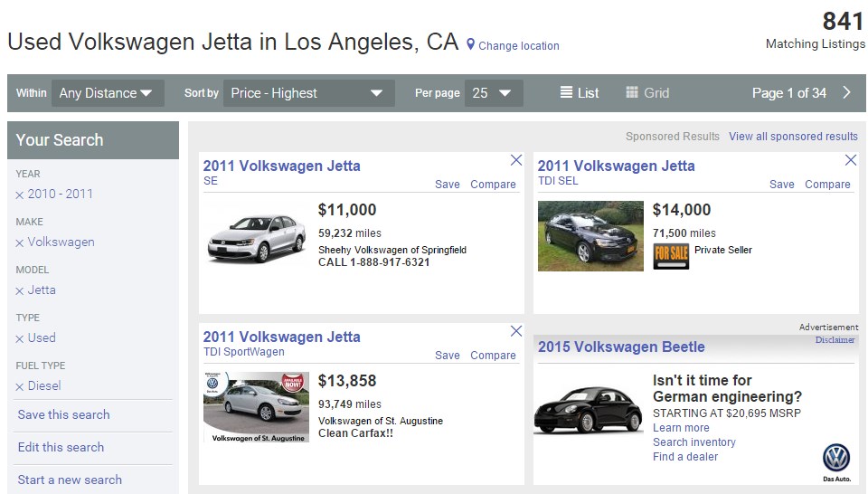The width and height of the screenshot is (868, 494).
Task: Open the silver Jetta SE photo thumbnail
Action: point(256,237)
